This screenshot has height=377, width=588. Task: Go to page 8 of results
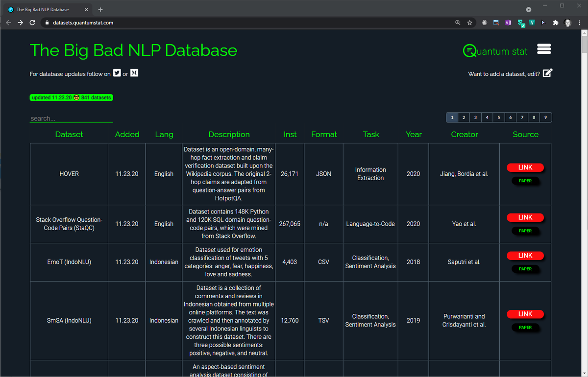point(534,118)
